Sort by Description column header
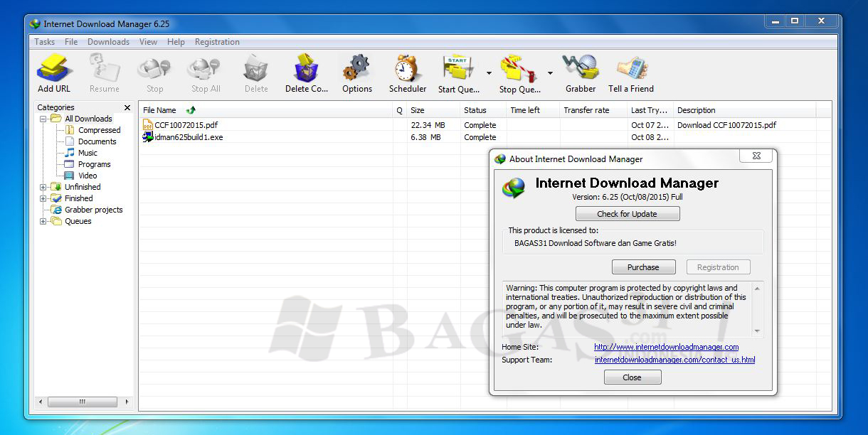This screenshot has width=868, height=435. pos(744,110)
